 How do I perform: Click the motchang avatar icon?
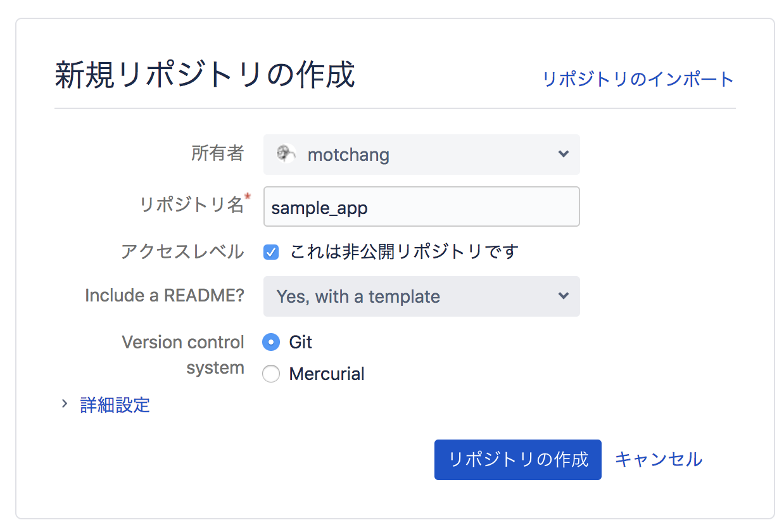286,154
